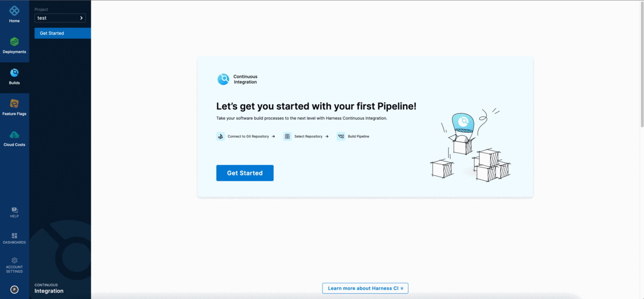This screenshot has height=299, width=644.
Task: Click the Connect to Git Repository step
Action: pos(246,136)
